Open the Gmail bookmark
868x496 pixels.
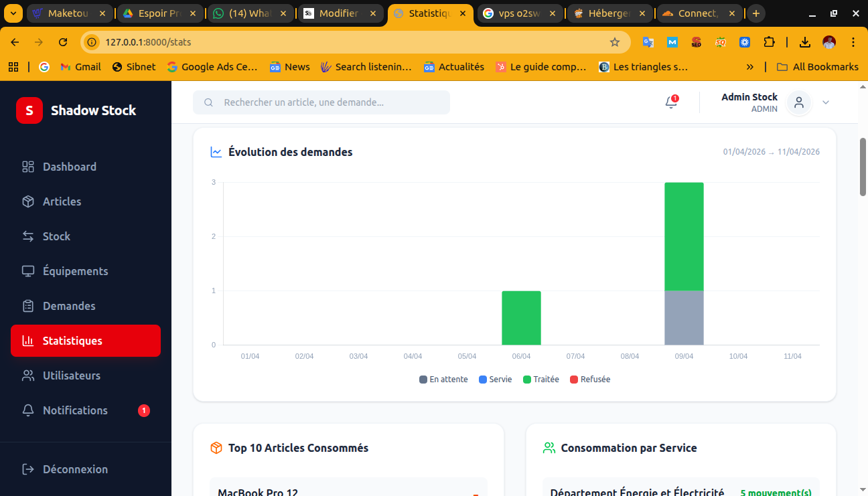[80, 67]
